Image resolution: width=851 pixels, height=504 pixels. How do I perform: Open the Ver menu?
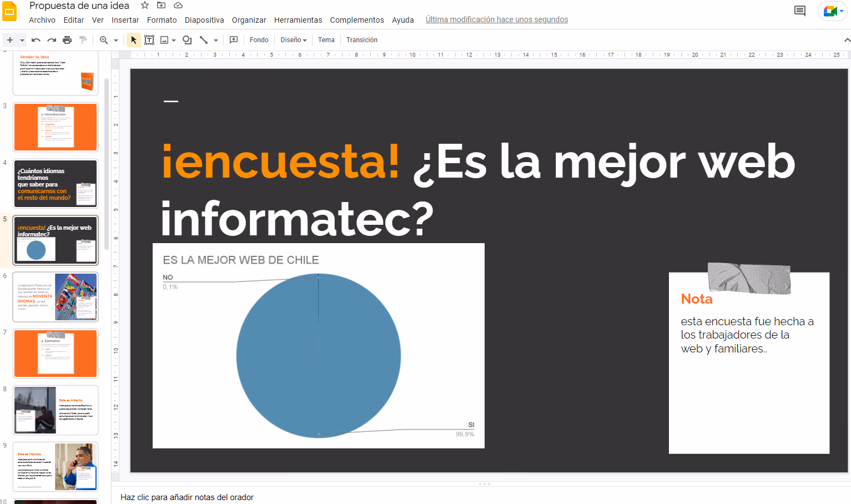tap(98, 20)
